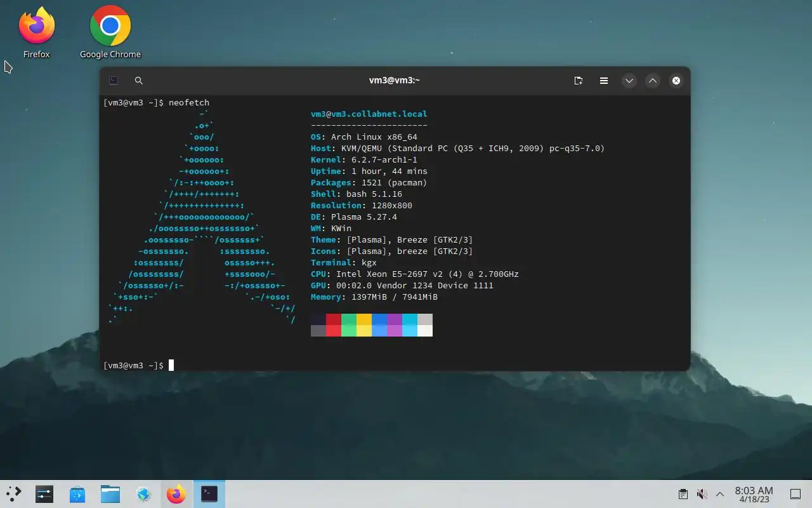
Task: Open the file manager from the taskbar
Action: (110, 494)
